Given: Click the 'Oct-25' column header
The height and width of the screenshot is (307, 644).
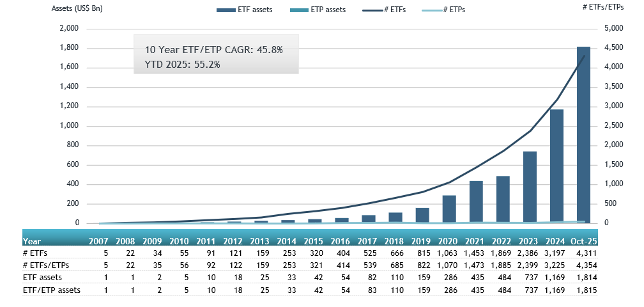Looking at the screenshot, I should 585,242.
